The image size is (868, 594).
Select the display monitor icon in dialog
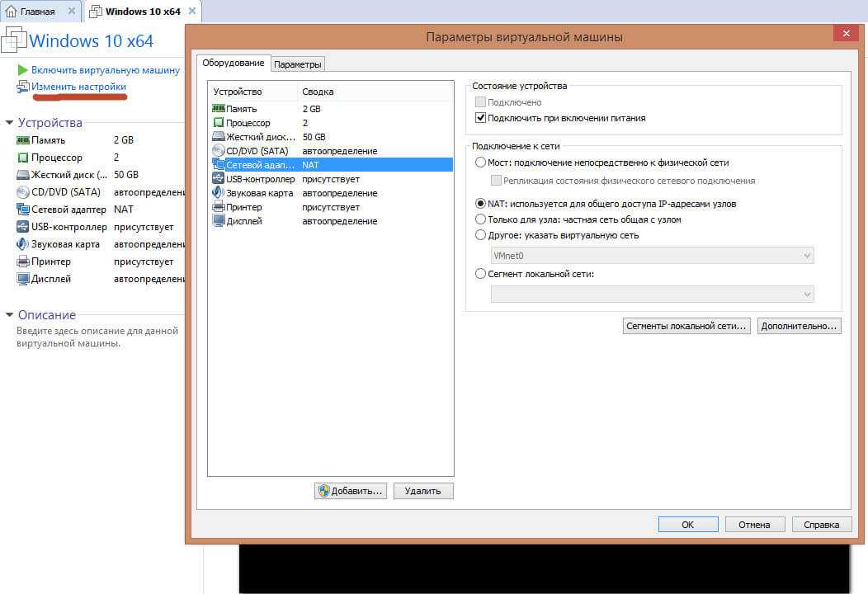click(x=219, y=221)
